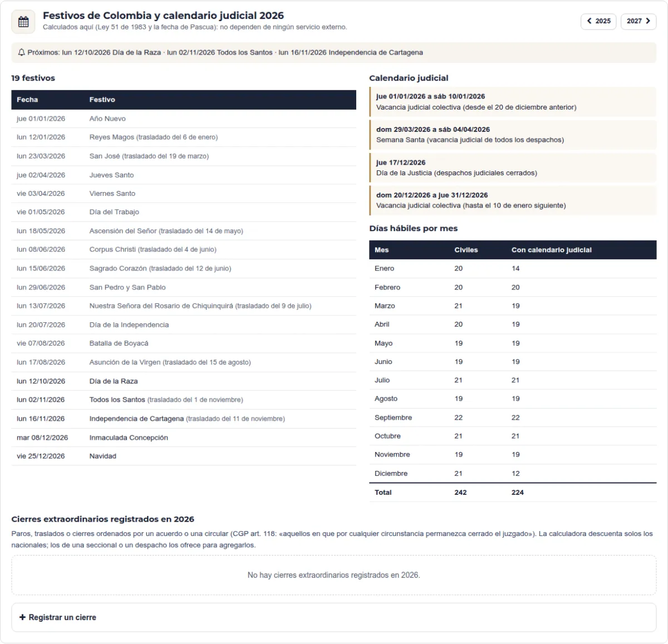Select the Febrero month row
This screenshot has height=644, width=668.
513,287
